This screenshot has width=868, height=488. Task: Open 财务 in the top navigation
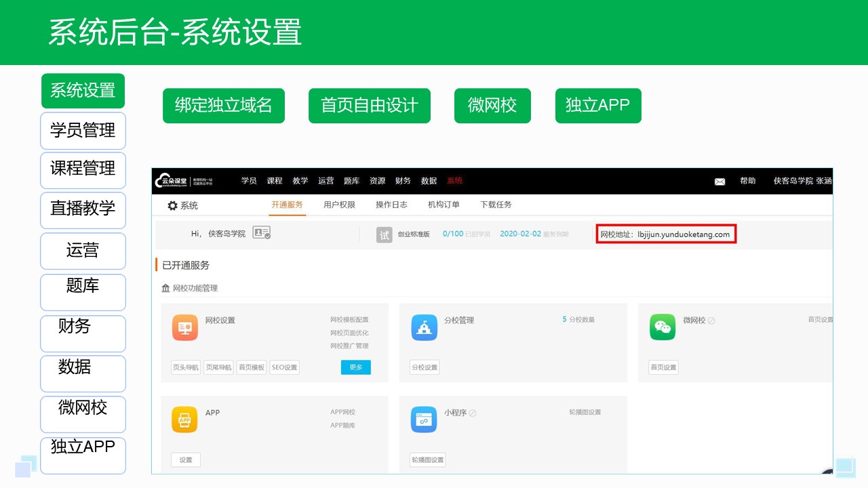(x=403, y=181)
